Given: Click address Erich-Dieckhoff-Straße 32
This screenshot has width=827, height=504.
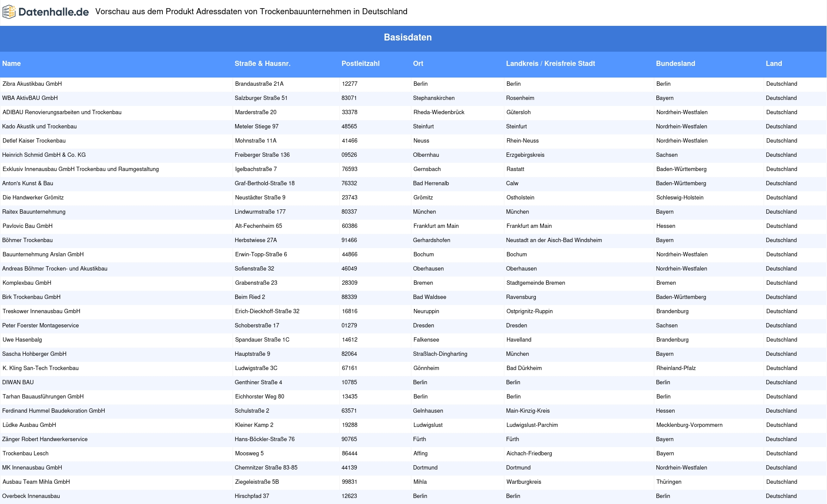Looking at the screenshot, I should (267, 311).
